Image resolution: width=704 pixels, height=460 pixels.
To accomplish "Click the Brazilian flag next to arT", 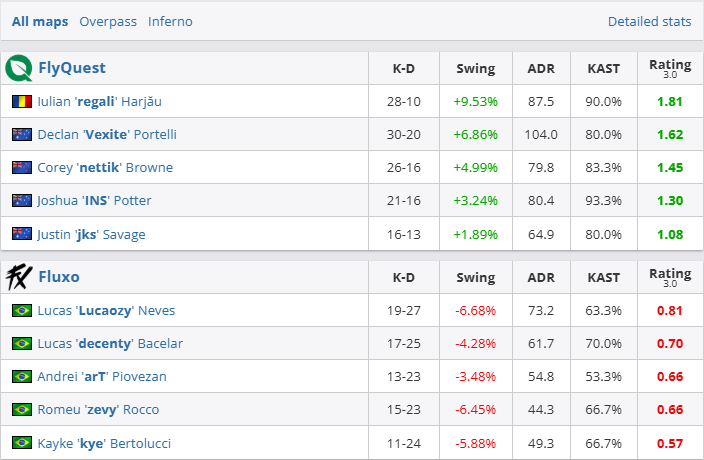I will coord(22,377).
